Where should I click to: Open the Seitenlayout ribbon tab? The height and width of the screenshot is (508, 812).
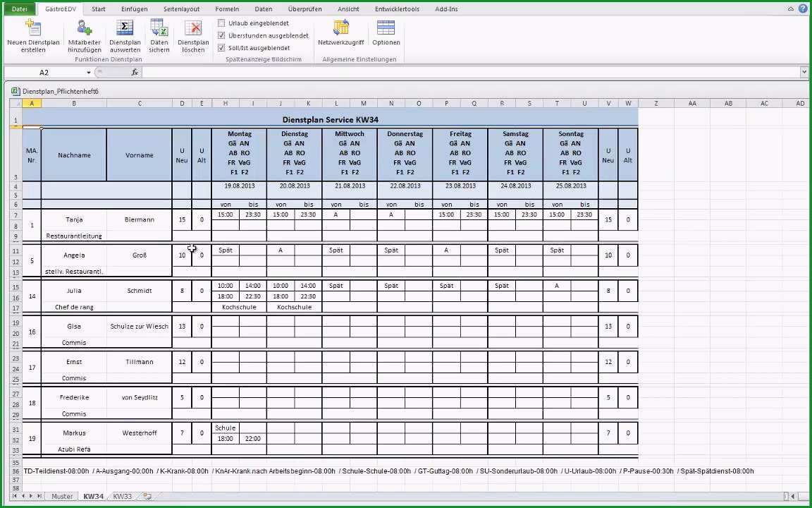coord(181,8)
